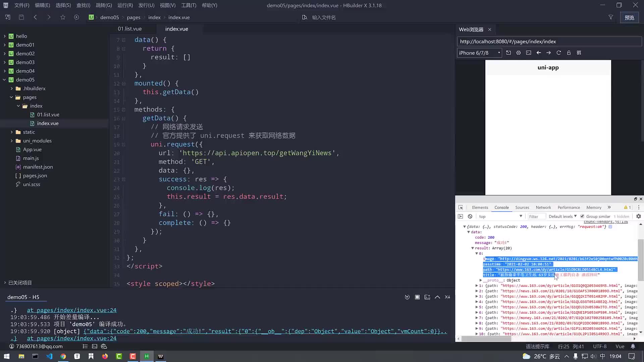This screenshot has height=362, width=644.
Task: Open the 文件(F) menu
Action: tap(22, 5)
